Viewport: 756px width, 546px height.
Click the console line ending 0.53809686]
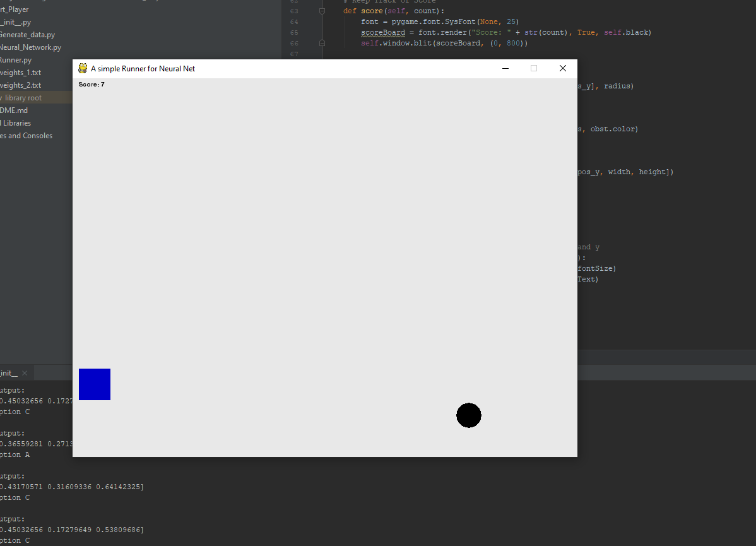point(72,530)
